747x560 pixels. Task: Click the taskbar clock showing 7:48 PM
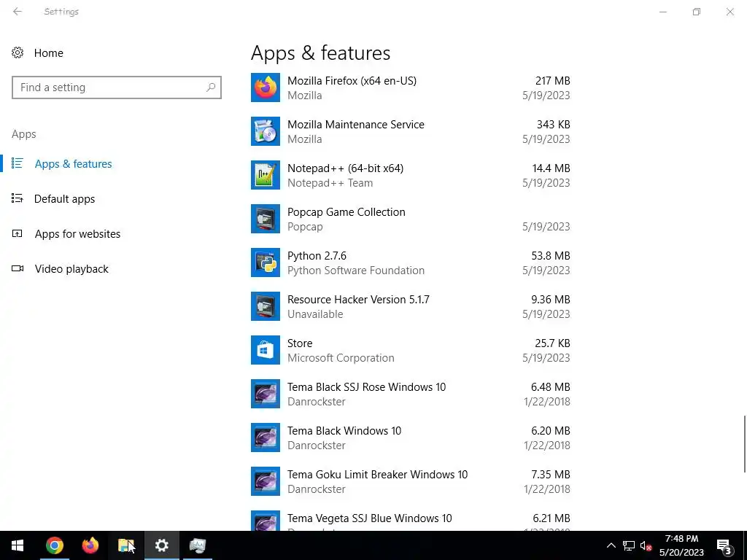681,545
